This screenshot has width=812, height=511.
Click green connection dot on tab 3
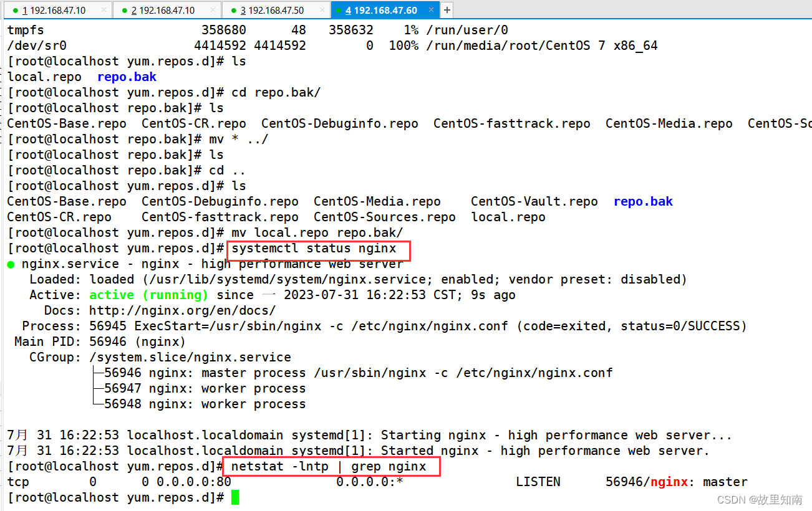point(233,11)
